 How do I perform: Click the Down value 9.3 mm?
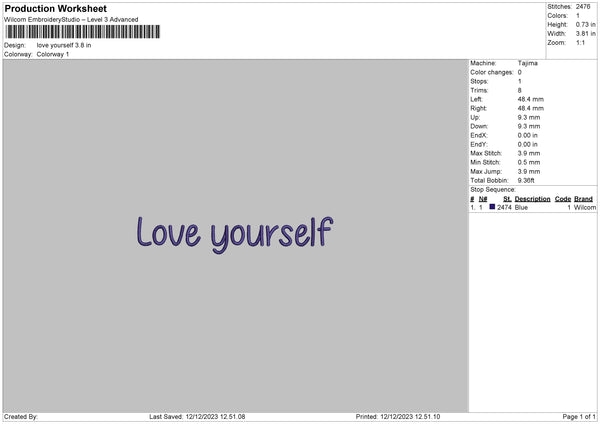pyautogui.click(x=529, y=126)
